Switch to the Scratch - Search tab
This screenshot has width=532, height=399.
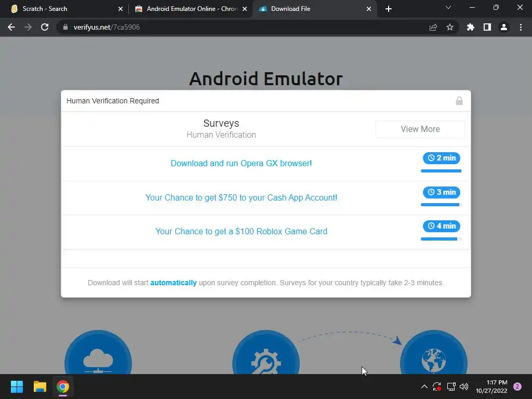pos(64,9)
